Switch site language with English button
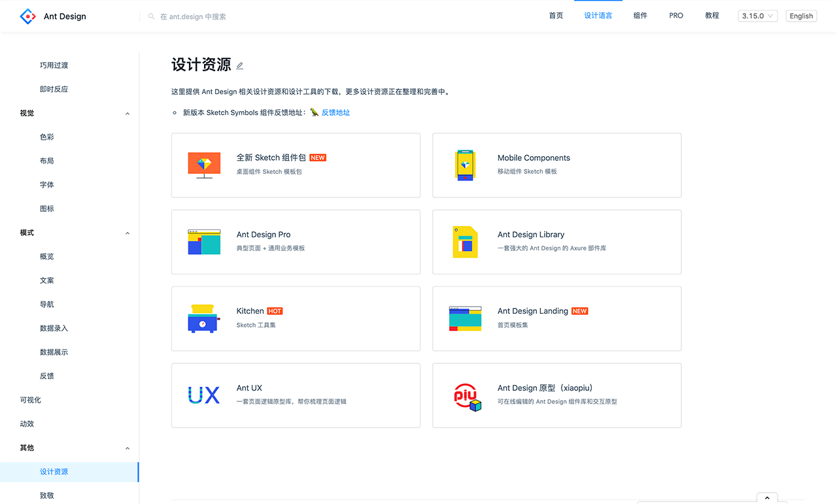Viewport: 837px width, 504px height. [x=801, y=15]
